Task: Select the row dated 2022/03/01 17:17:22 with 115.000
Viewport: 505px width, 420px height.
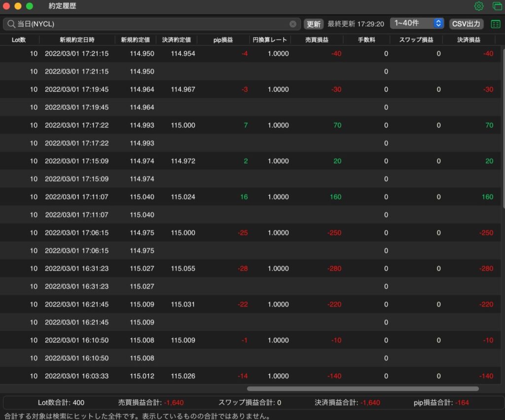Action: coord(251,125)
